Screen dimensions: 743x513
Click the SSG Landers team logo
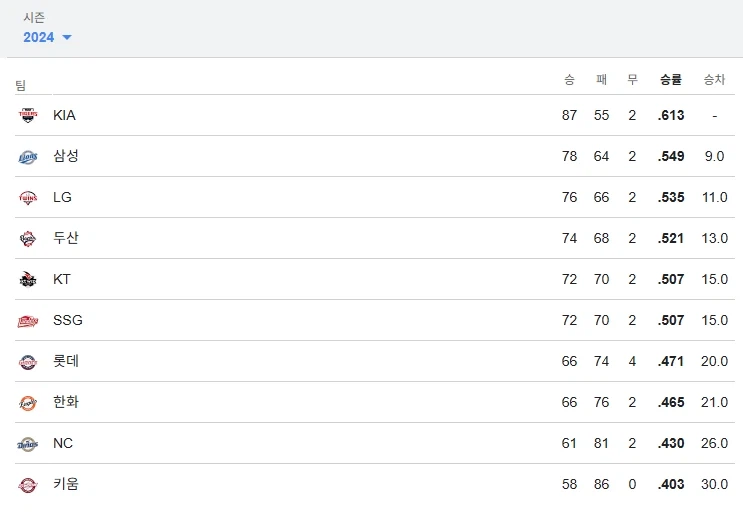27,320
